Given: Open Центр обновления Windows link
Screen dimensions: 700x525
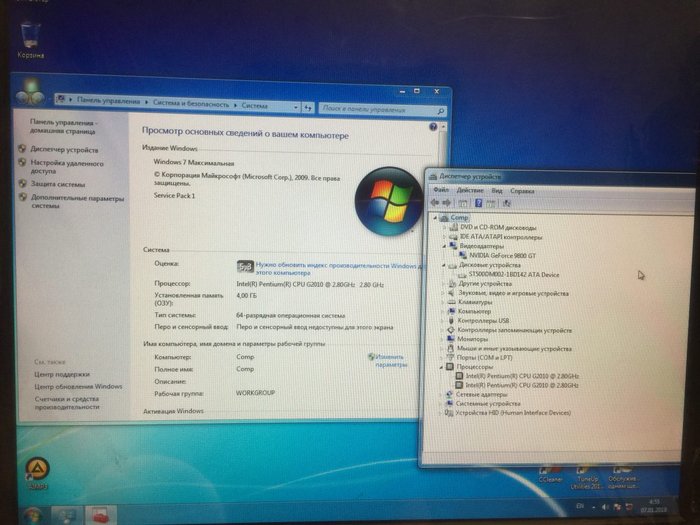Looking at the screenshot, I should pyautogui.click(x=78, y=387).
